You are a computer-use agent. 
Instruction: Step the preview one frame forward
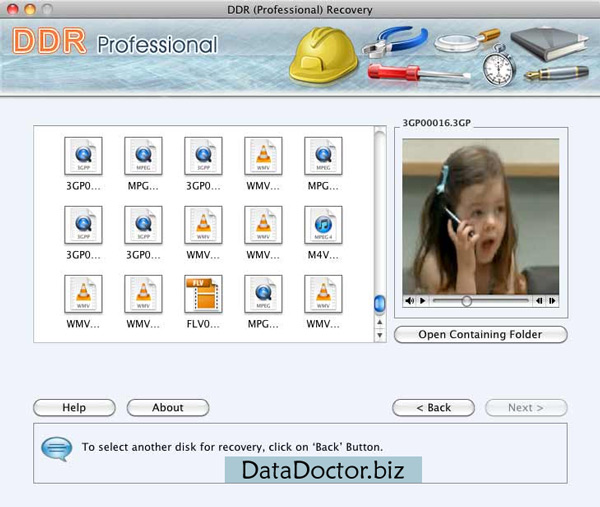pyautogui.click(x=552, y=301)
